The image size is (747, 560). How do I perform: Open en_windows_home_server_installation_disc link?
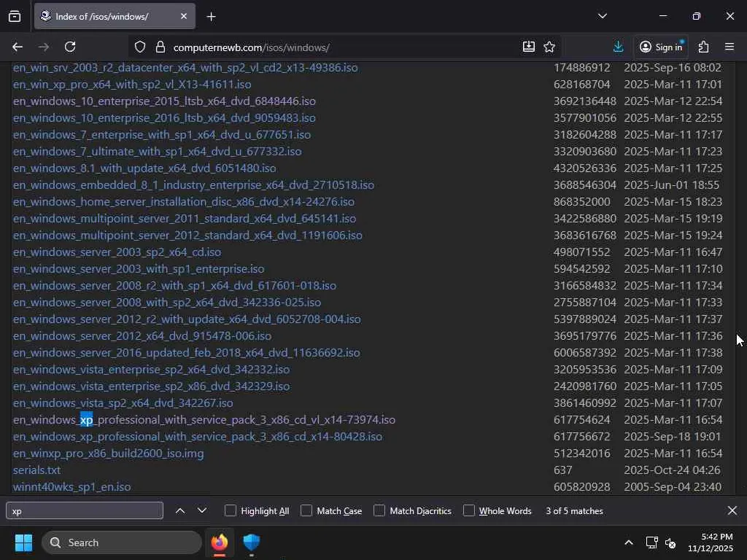tap(184, 201)
